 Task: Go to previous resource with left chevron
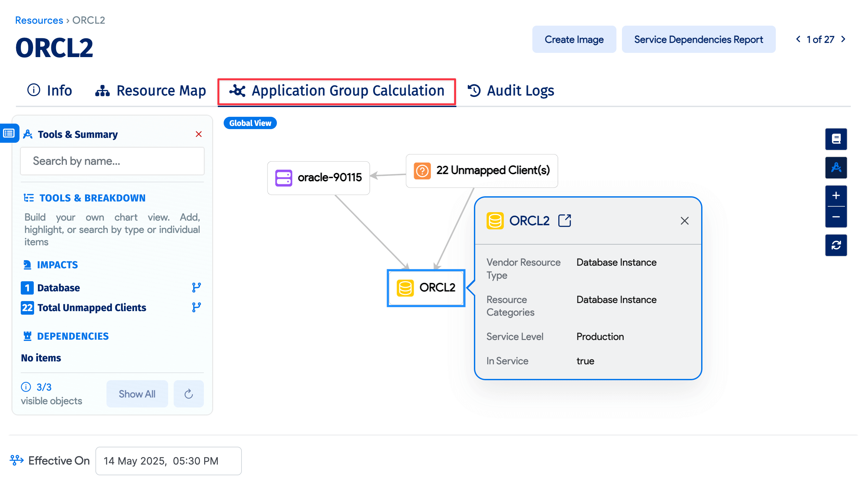798,39
